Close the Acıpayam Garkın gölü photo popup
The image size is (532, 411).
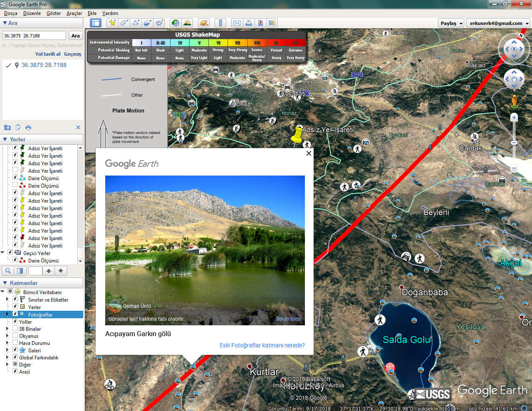click(x=309, y=153)
